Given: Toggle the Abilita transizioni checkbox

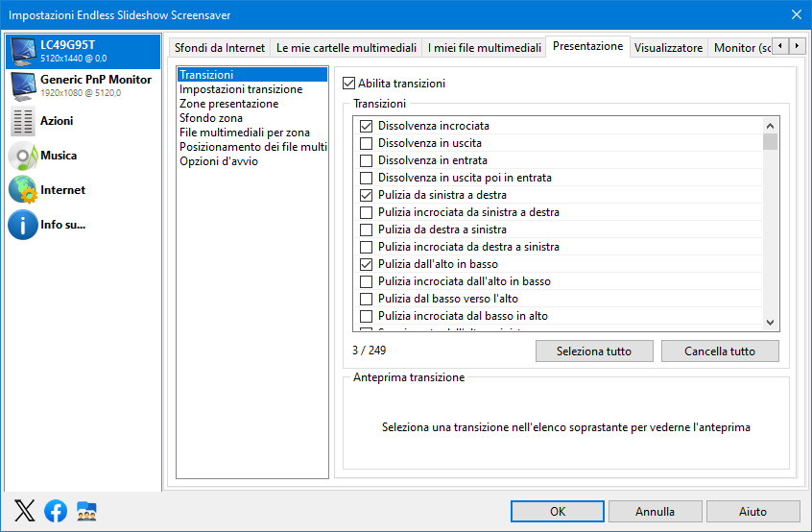Looking at the screenshot, I should pyautogui.click(x=348, y=84).
